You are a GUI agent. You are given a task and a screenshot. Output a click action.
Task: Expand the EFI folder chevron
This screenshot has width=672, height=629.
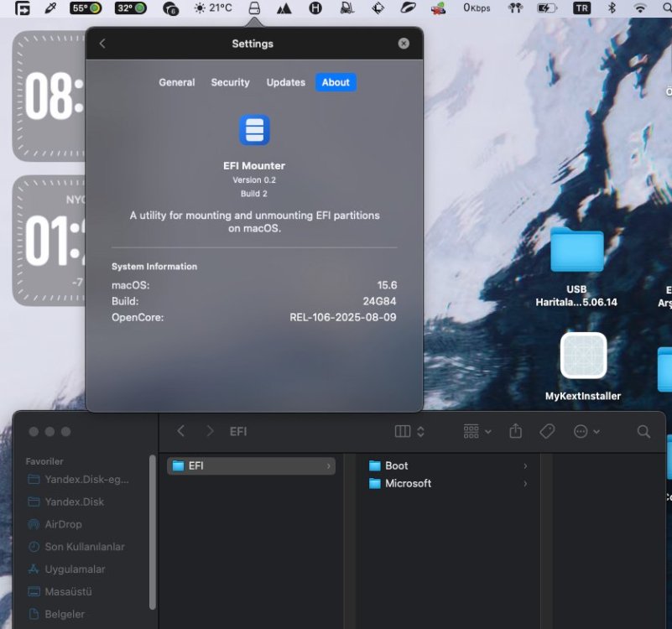pyautogui.click(x=329, y=465)
